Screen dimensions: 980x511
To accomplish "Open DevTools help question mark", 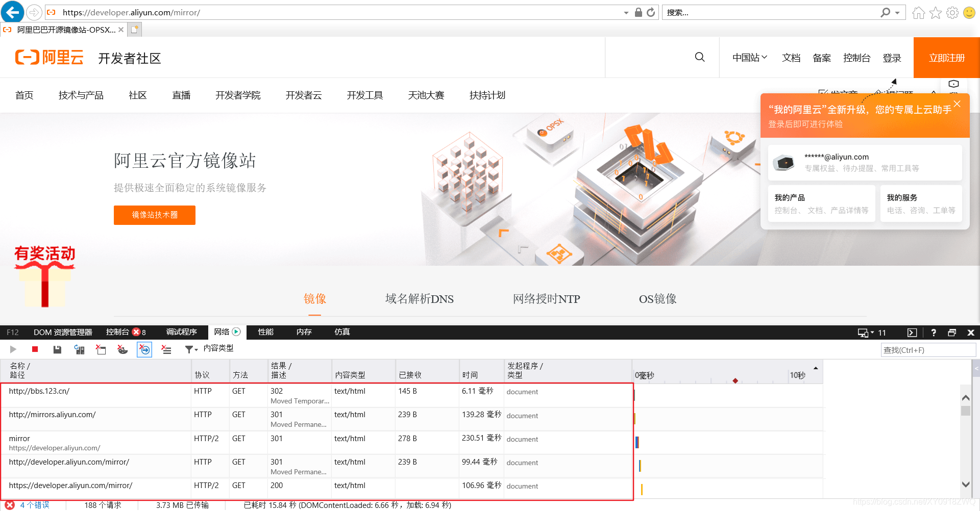I will point(934,333).
